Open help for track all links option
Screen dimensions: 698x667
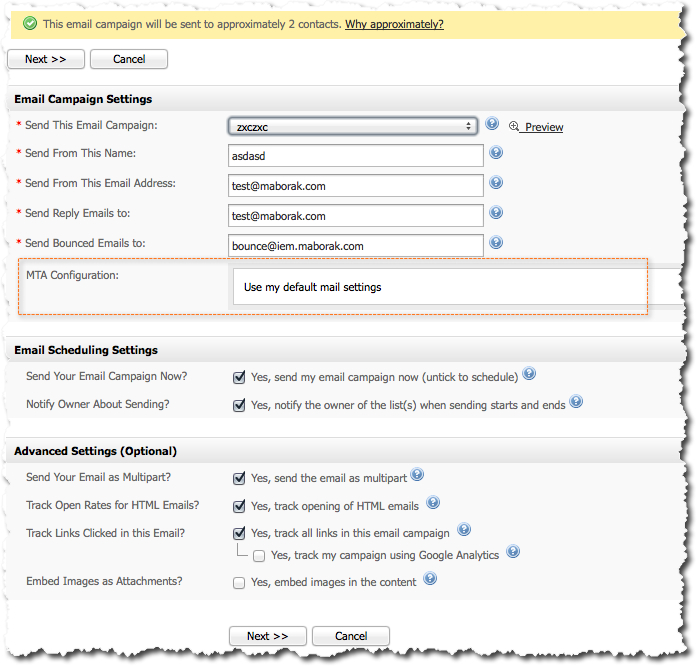pos(464,529)
